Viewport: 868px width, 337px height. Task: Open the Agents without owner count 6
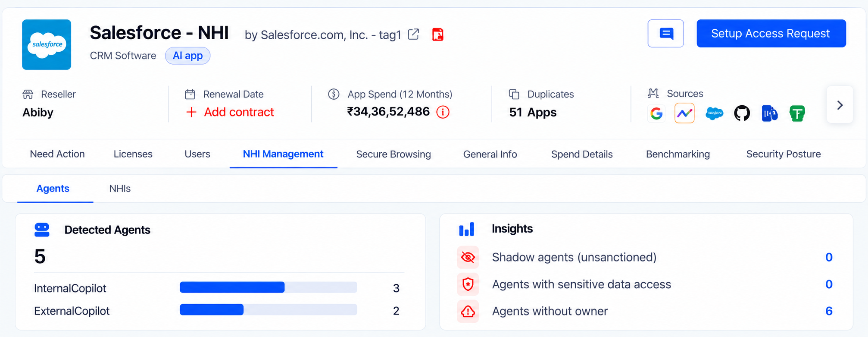[x=829, y=311]
